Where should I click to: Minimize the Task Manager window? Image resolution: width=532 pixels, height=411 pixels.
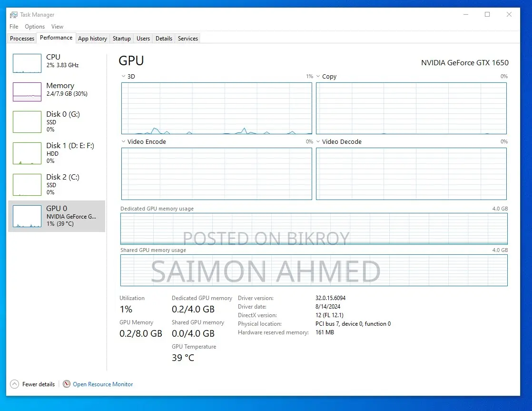coord(466,14)
